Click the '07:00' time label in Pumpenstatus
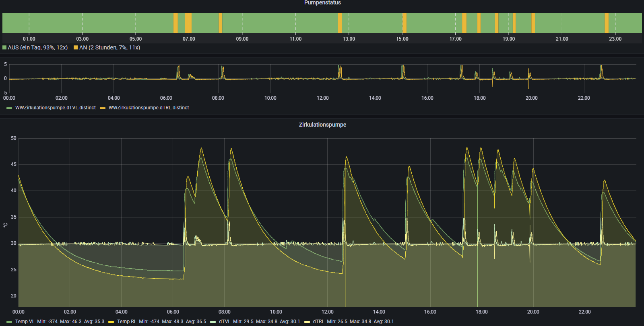Image resolution: width=644 pixels, height=326 pixels. pyautogui.click(x=189, y=39)
